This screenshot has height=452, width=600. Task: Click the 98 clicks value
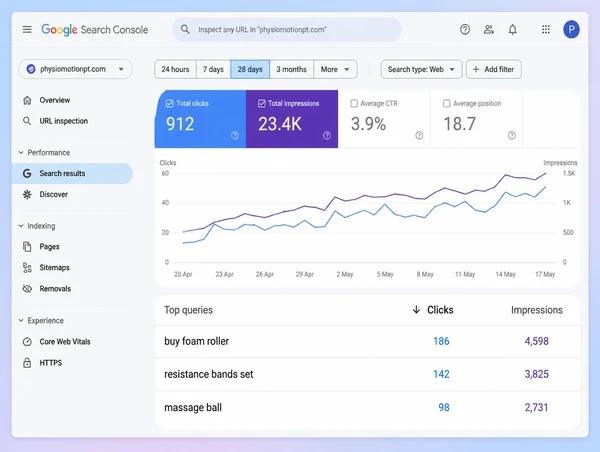point(444,407)
